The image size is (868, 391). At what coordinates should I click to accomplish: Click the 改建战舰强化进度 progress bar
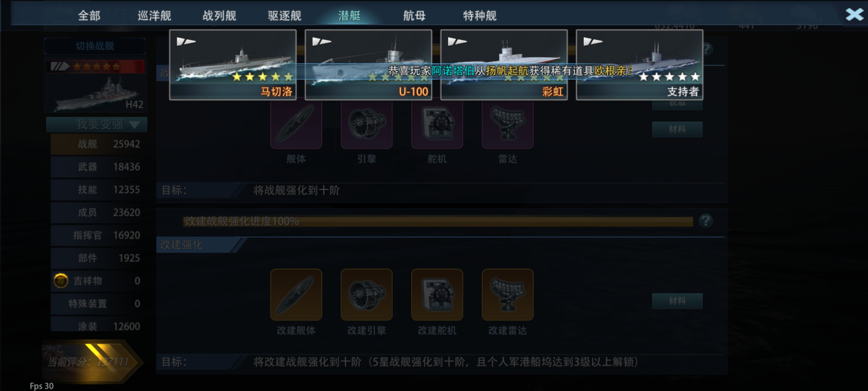point(438,221)
